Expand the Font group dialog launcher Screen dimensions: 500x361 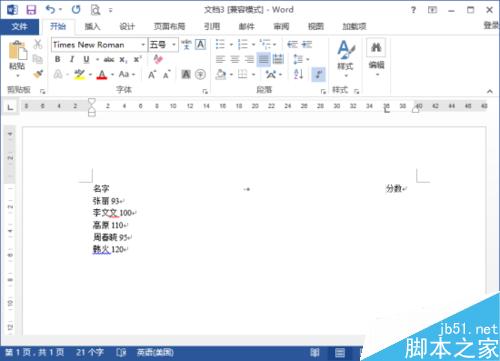(205, 91)
